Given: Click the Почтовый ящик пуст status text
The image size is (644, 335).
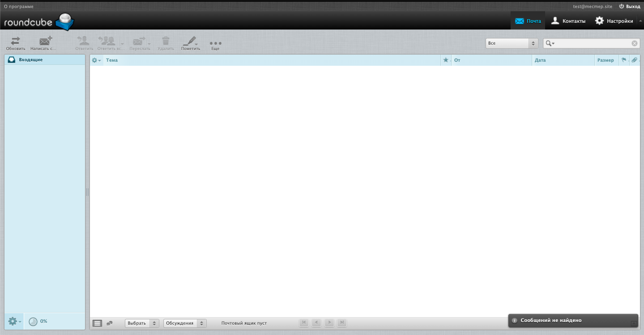Looking at the screenshot, I should (x=244, y=323).
